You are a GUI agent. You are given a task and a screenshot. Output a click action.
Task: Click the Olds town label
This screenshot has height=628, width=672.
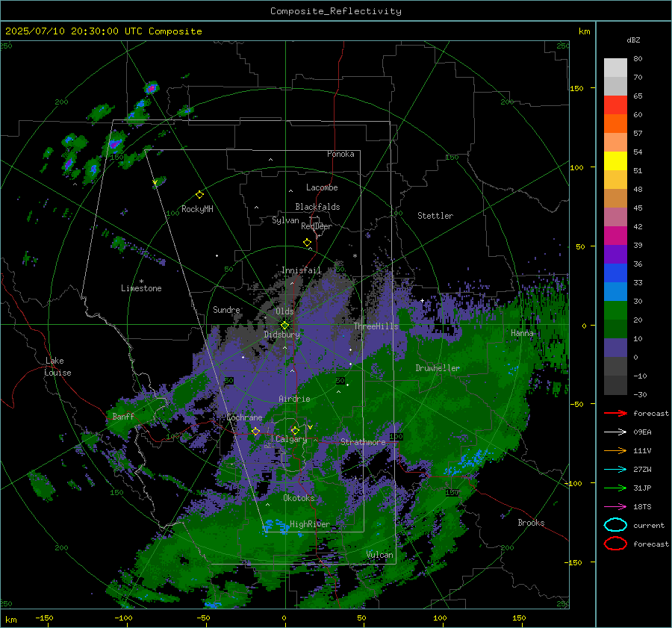(284, 311)
